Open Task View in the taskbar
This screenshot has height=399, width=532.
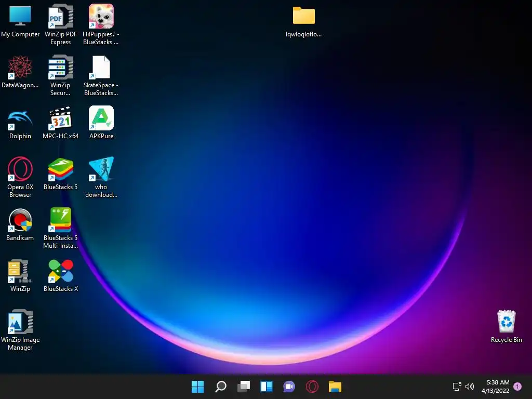pyautogui.click(x=244, y=387)
